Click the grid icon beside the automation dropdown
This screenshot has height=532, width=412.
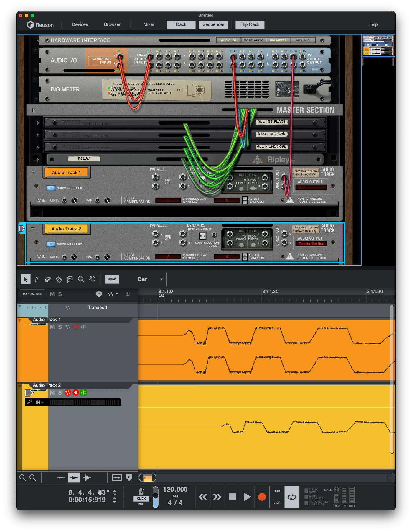(x=128, y=294)
